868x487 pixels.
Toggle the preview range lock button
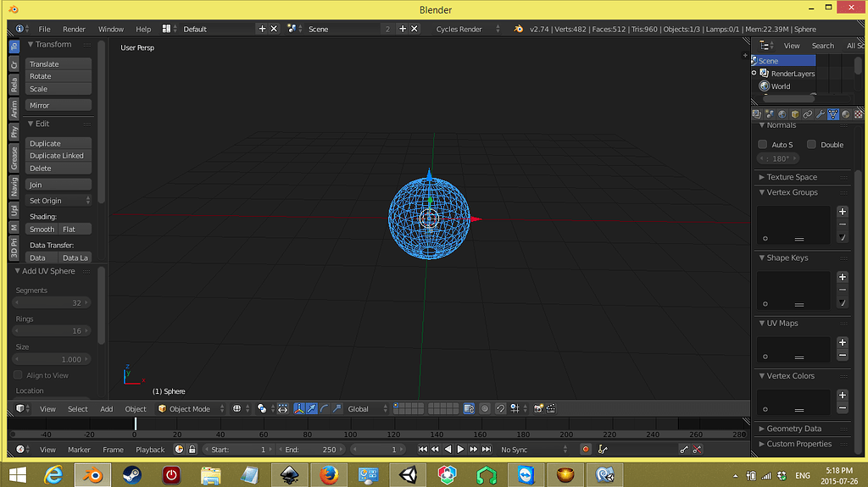coord(192,450)
